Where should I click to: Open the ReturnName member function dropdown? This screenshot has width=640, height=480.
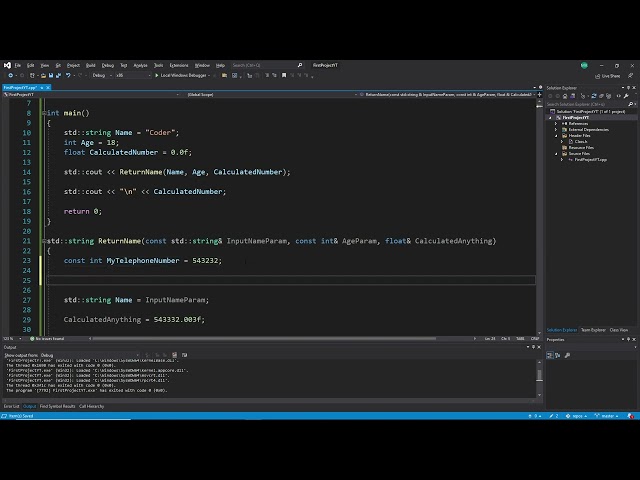coord(448,94)
